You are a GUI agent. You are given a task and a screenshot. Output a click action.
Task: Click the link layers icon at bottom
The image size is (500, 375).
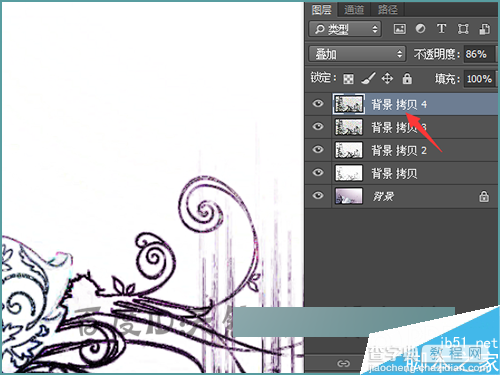343,363
